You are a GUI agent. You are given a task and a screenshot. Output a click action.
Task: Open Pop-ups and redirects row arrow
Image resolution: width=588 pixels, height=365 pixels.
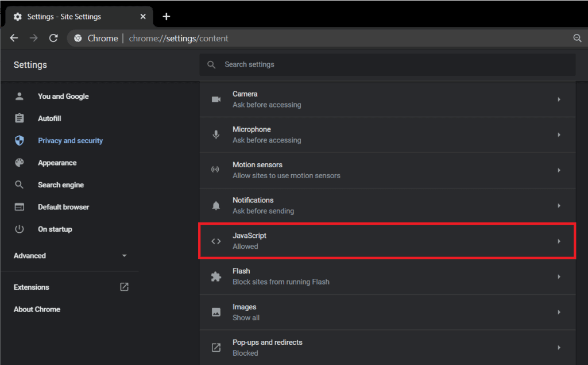(x=559, y=348)
